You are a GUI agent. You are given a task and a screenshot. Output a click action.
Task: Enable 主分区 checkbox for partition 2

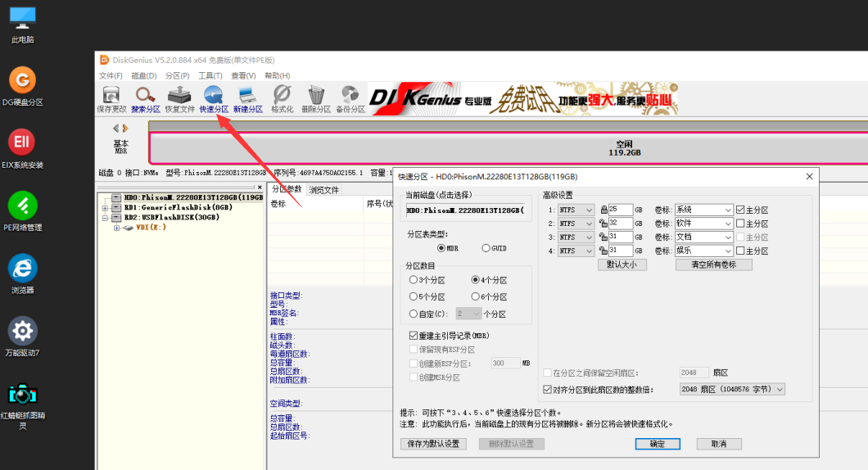(x=740, y=224)
